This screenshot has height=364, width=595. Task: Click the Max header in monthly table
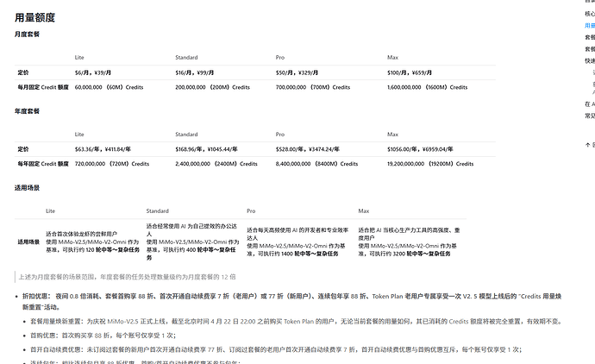coord(392,57)
